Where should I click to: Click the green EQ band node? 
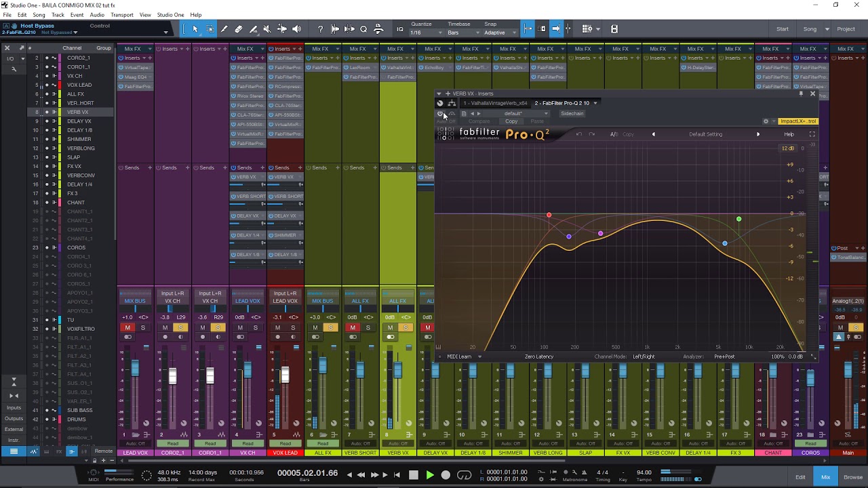(738, 219)
